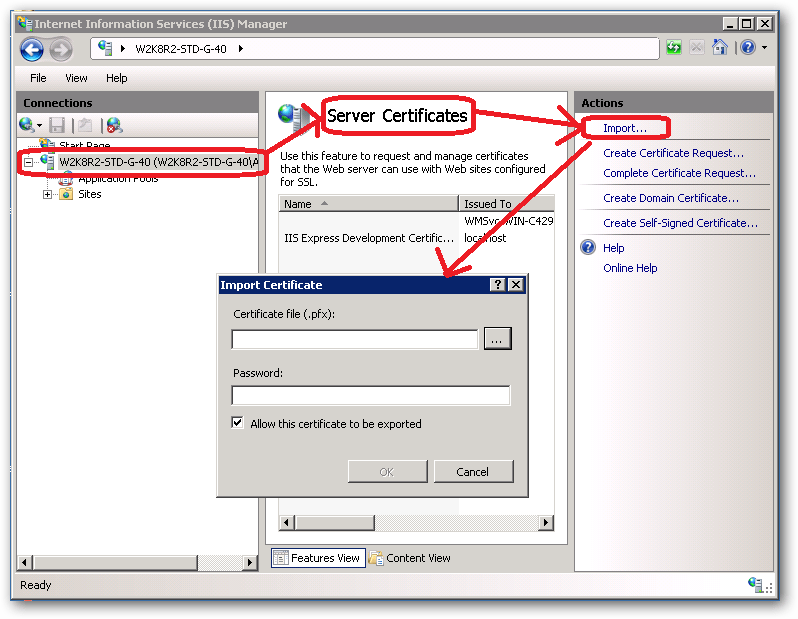The width and height of the screenshot is (798, 619).
Task: Toggle Allow this certificate to be exported checkbox
Action: point(237,423)
